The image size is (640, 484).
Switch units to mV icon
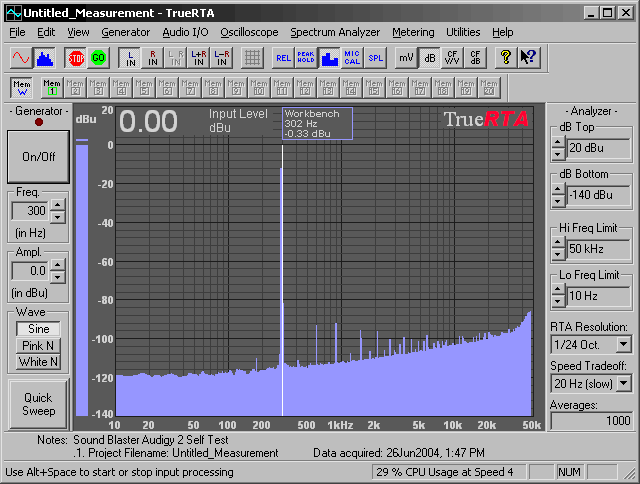406,58
